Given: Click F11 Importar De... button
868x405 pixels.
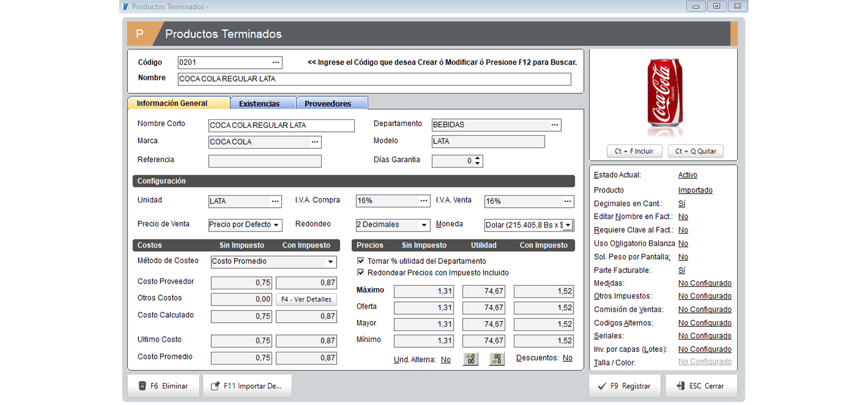Looking at the screenshot, I should click(x=247, y=386).
